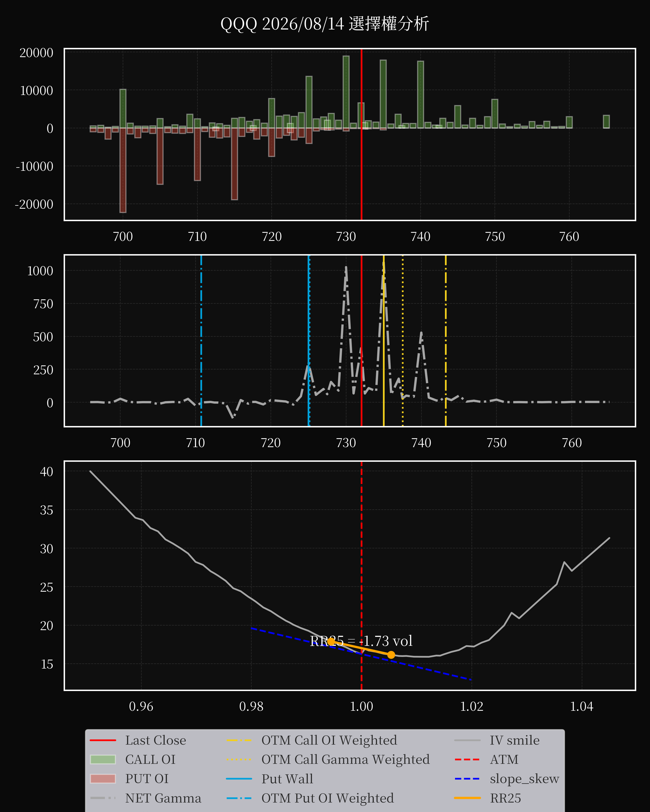
Task: Click the 750 y-axis label in gamma chart
Action: click(x=43, y=304)
